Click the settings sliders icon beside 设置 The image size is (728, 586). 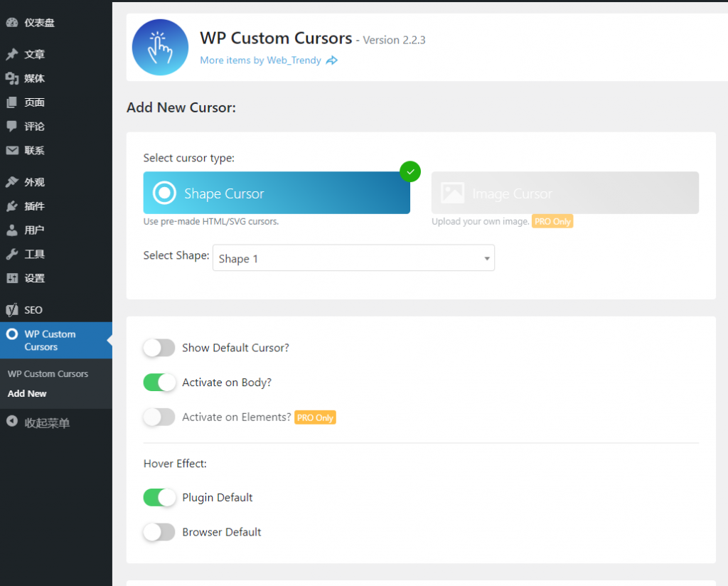click(x=12, y=278)
